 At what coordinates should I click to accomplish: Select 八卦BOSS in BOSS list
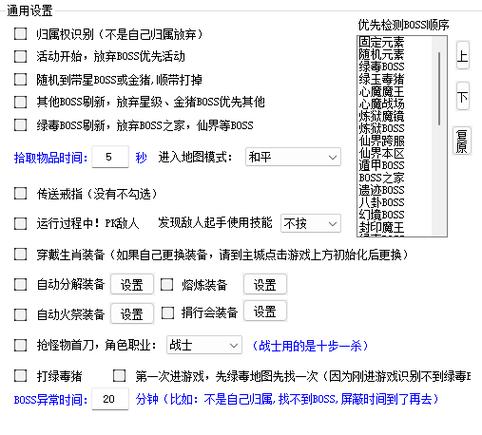click(381, 202)
